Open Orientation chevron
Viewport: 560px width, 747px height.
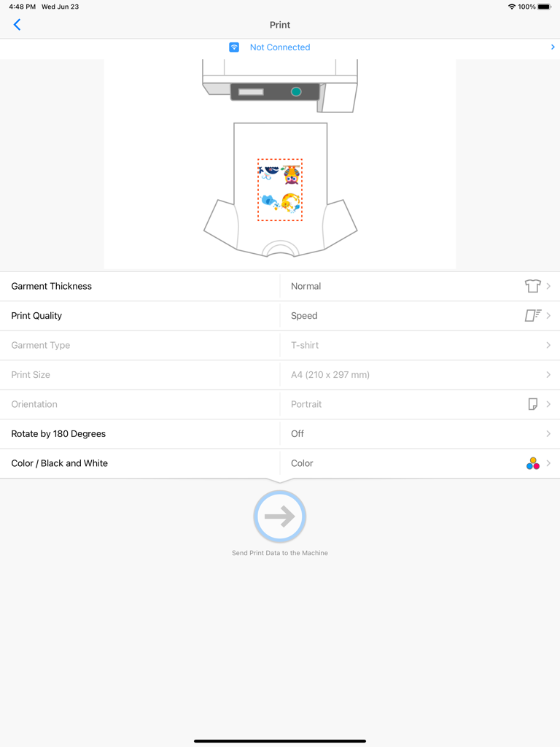pyautogui.click(x=548, y=404)
